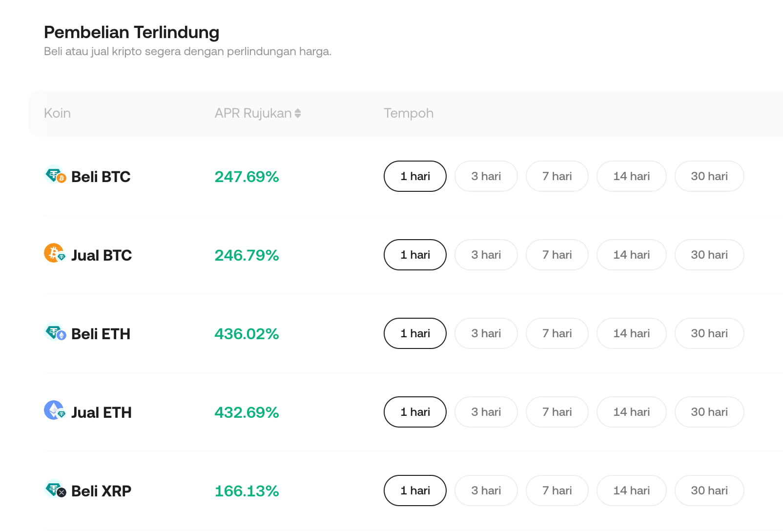Sort by APR Rujukan arrows icon

pyautogui.click(x=298, y=113)
